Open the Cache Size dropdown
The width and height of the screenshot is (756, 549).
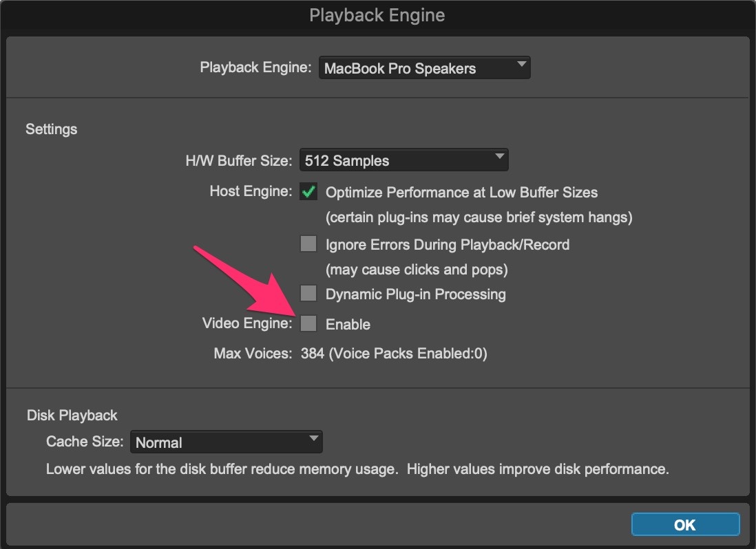(x=226, y=442)
